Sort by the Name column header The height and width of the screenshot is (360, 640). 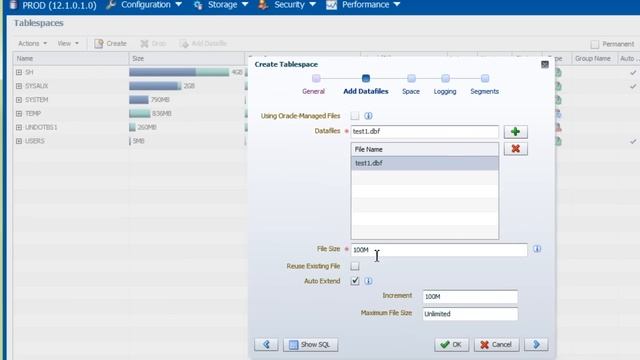(x=71, y=59)
